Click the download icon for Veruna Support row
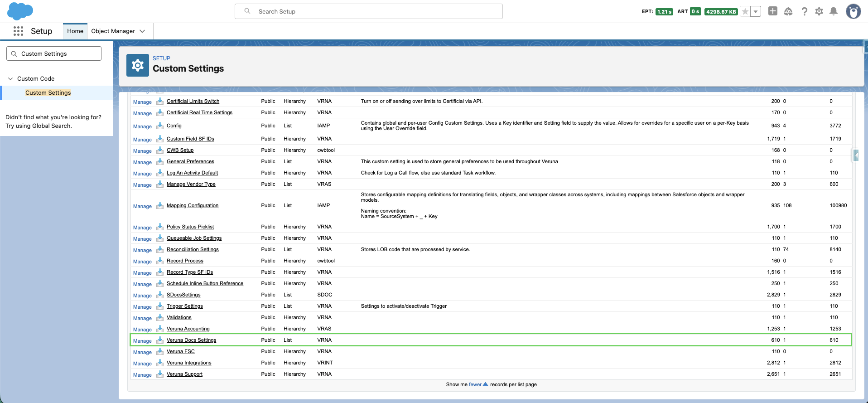The height and width of the screenshot is (403, 868). coord(160,374)
